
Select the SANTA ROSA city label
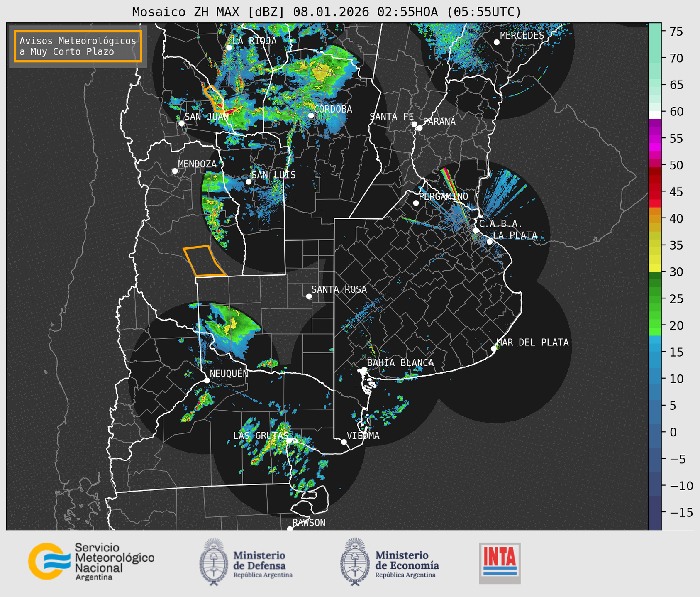pos(339,289)
